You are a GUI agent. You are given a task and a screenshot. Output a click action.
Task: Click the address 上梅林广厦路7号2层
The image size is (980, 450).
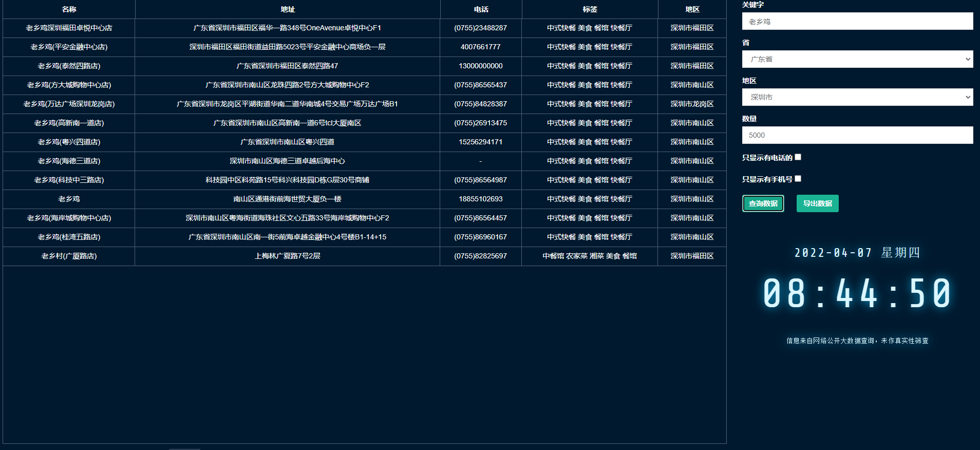(287, 256)
